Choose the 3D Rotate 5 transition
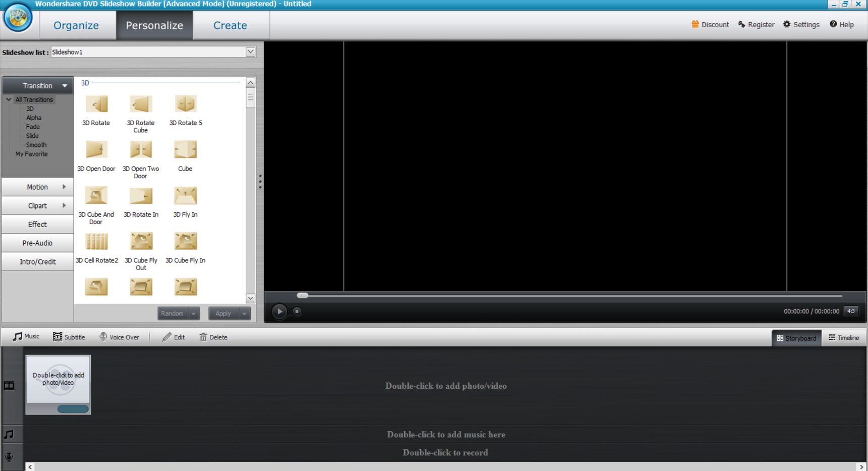 point(185,104)
